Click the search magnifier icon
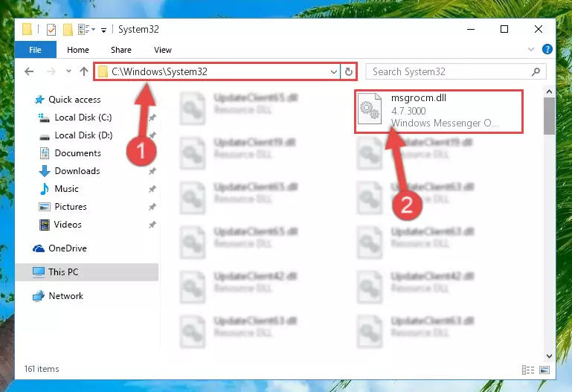 point(536,72)
